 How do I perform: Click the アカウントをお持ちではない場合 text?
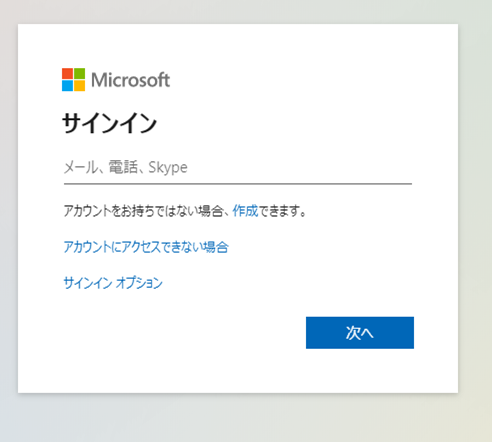click(143, 211)
